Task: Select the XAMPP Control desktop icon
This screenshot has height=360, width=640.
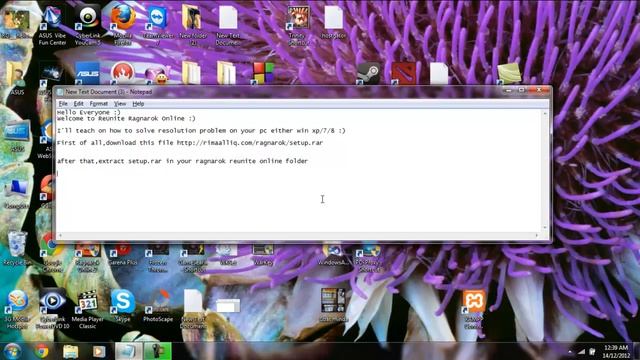Action: [x=473, y=309]
